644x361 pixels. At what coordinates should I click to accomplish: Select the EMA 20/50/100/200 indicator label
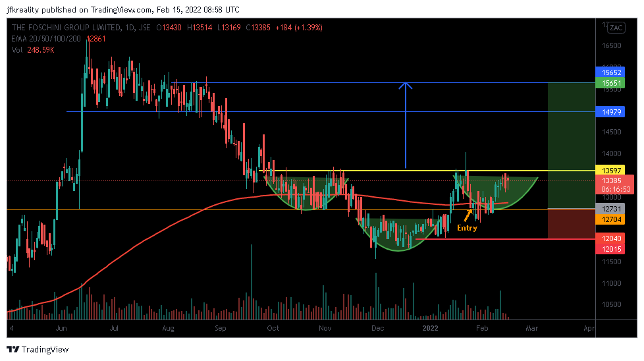point(46,39)
